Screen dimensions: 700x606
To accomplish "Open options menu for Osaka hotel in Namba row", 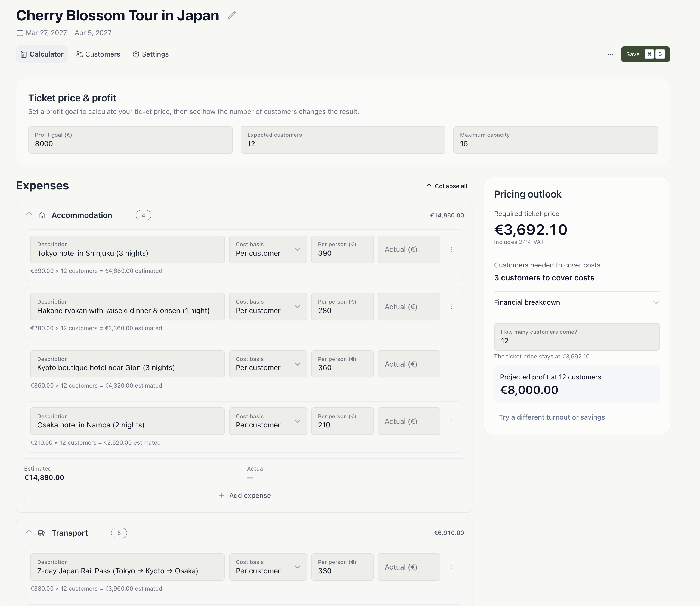I will (x=451, y=421).
